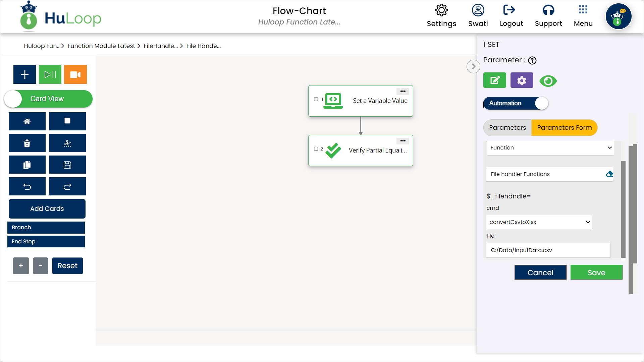Click the save floppy disk icon
This screenshot has width=644, height=362.
[x=67, y=165]
